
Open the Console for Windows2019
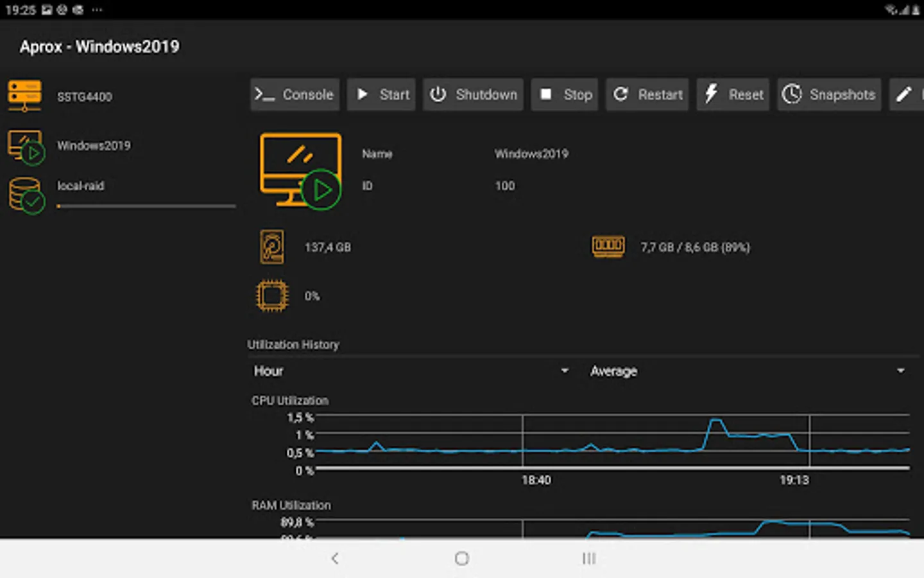[x=295, y=94]
